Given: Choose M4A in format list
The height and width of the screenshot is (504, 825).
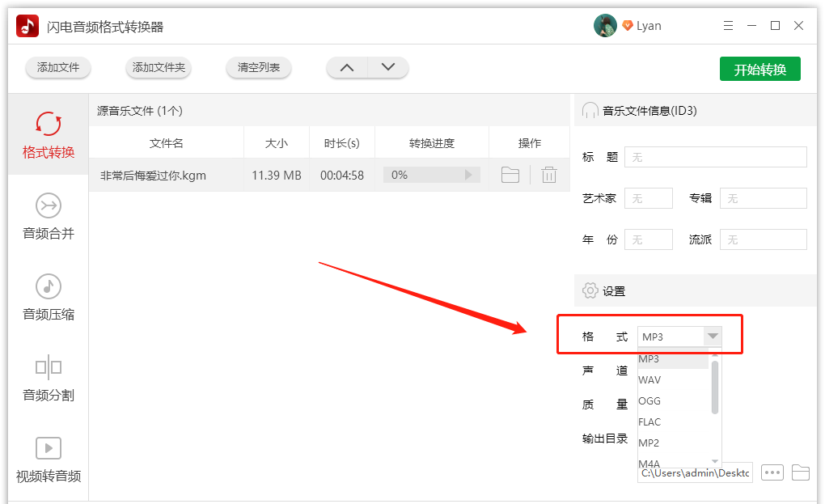Looking at the screenshot, I should 673,462.
